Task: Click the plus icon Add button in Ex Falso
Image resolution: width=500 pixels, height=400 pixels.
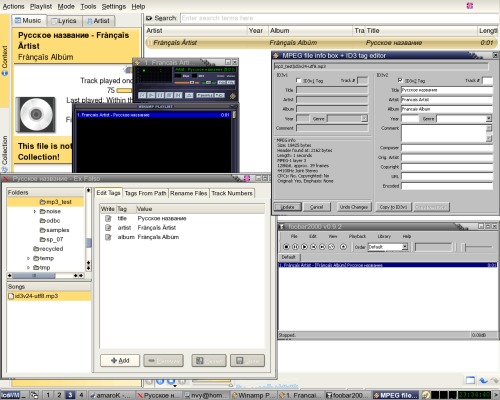Action: [x=120, y=360]
